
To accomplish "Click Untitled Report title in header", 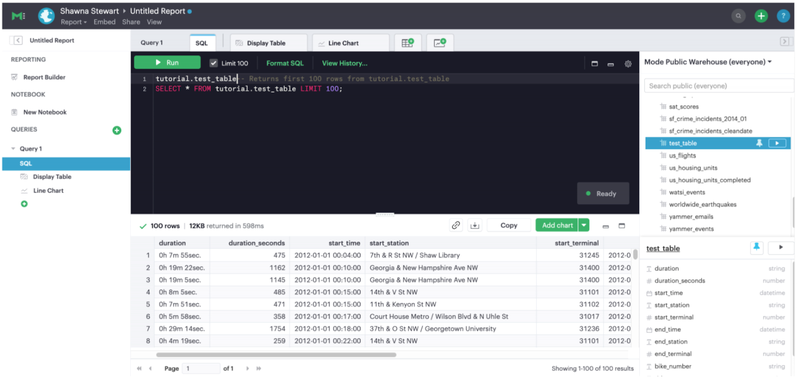I will (x=158, y=11).
